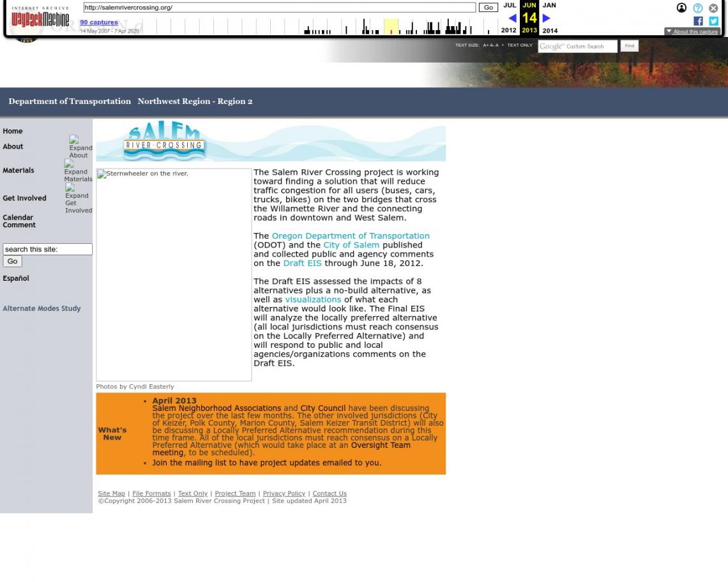Open the Comment sidebar link

click(x=19, y=225)
